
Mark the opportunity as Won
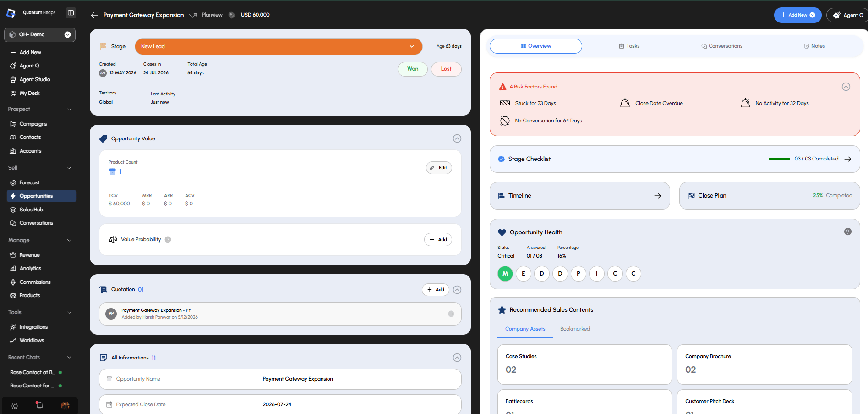click(x=413, y=69)
